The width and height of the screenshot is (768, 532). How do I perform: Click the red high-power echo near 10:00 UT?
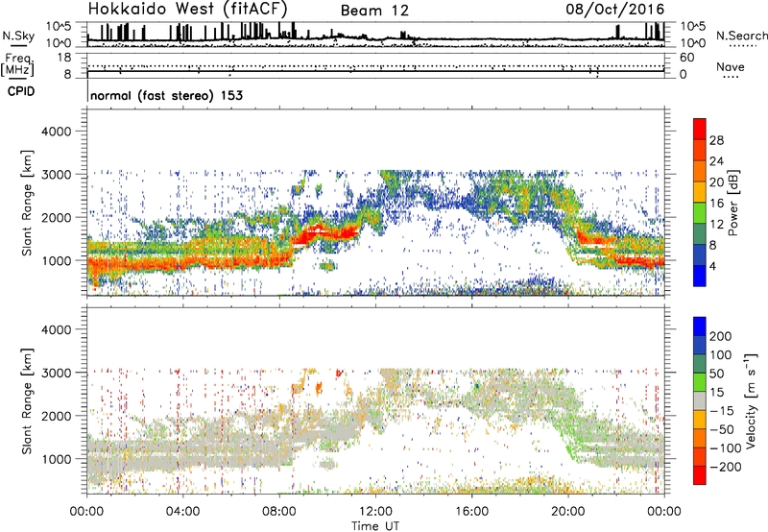pos(325,232)
